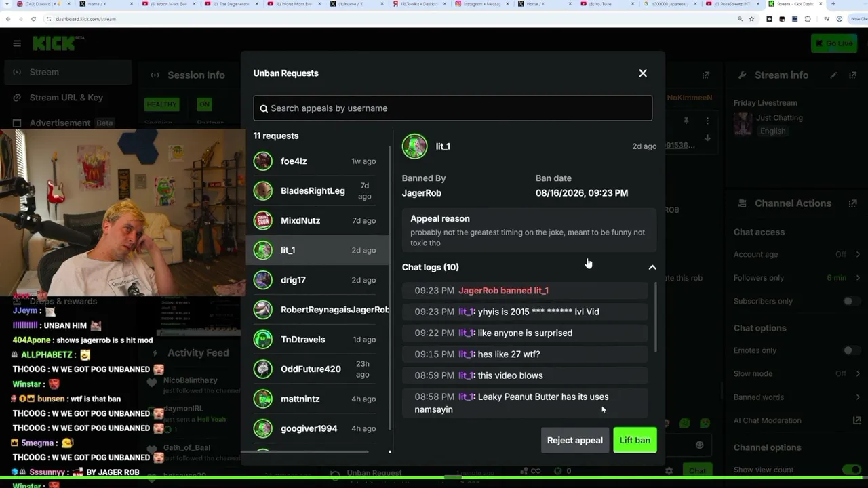This screenshot has width=868, height=488.
Task: Open the chat emoji picker
Action: coord(699,445)
